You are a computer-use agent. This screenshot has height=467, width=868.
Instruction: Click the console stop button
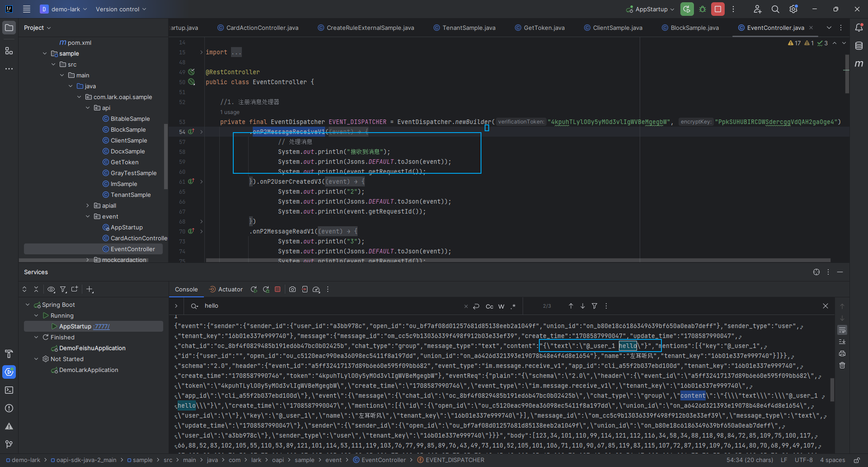click(278, 289)
